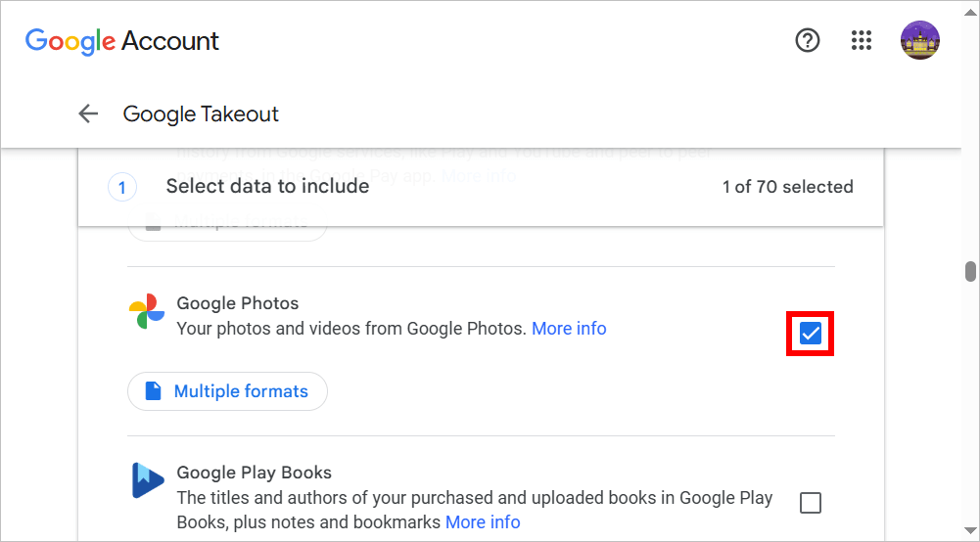Screen dimensions: 980x542
Task: Click the Google Takeout page title
Action: click(201, 114)
